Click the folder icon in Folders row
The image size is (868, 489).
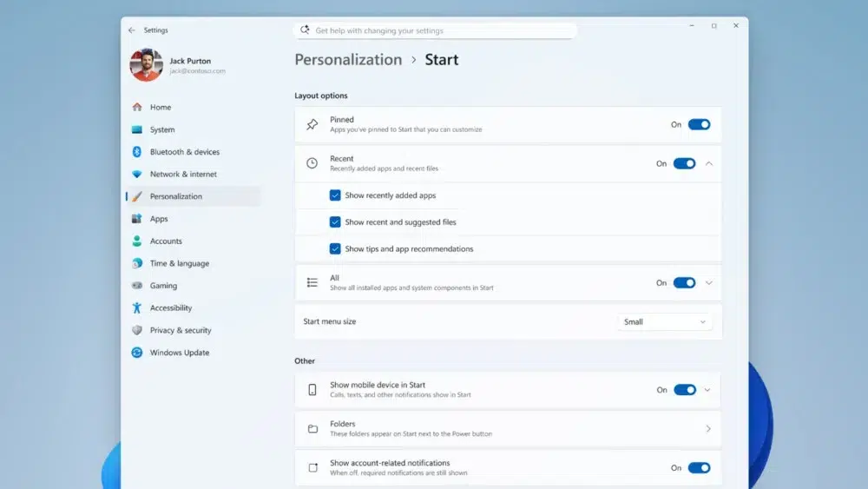[x=312, y=429]
